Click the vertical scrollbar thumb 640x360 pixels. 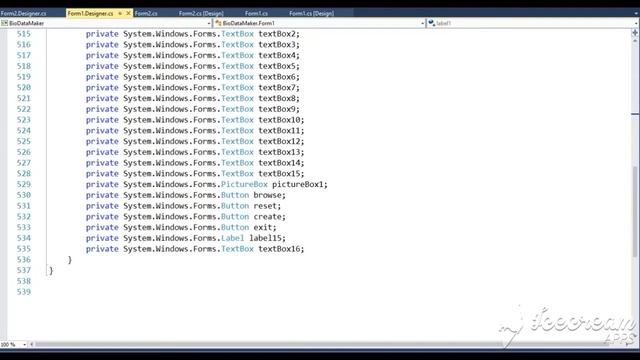click(635, 211)
